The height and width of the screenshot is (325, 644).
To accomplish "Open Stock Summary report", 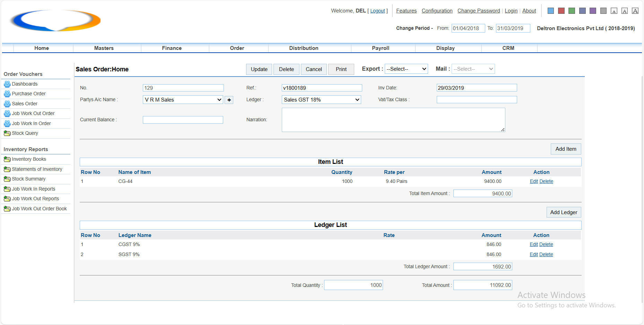I will [28, 179].
